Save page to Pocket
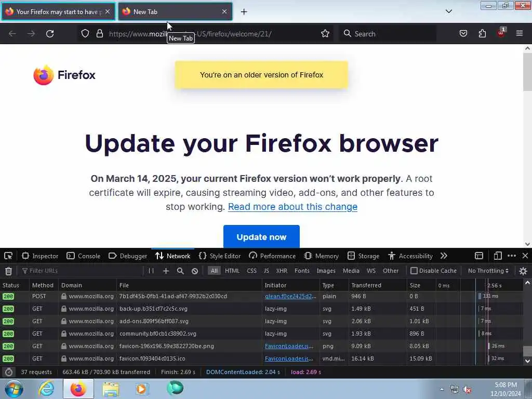 point(463,33)
